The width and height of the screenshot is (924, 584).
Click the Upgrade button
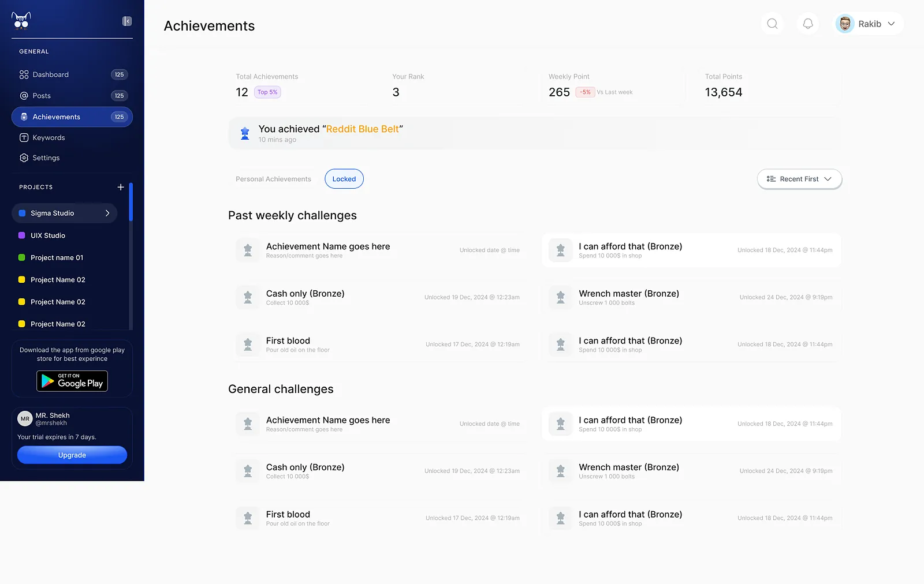click(x=72, y=455)
